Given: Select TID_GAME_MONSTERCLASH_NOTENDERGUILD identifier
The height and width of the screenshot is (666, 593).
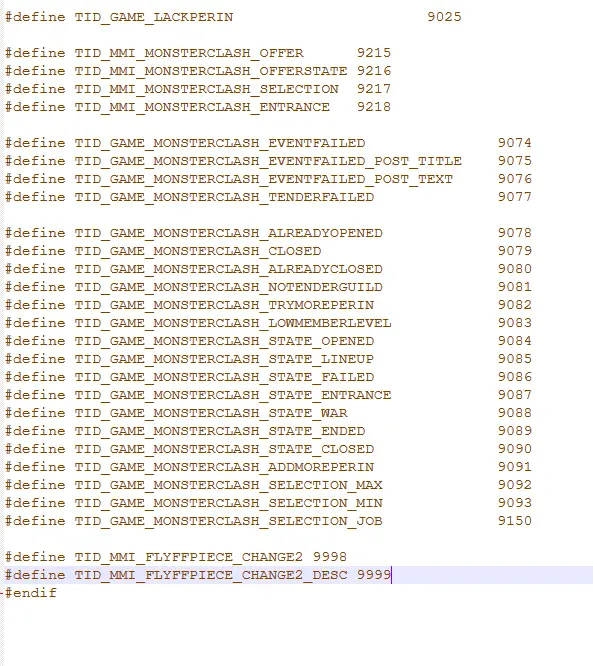Looking at the screenshot, I should point(229,287).
